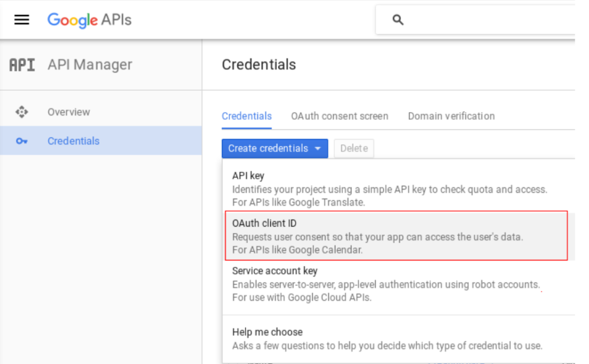This screenshot has height=364, width=589.
Task: Click the Google APIs logo
Action: click(x=89, y=20)
